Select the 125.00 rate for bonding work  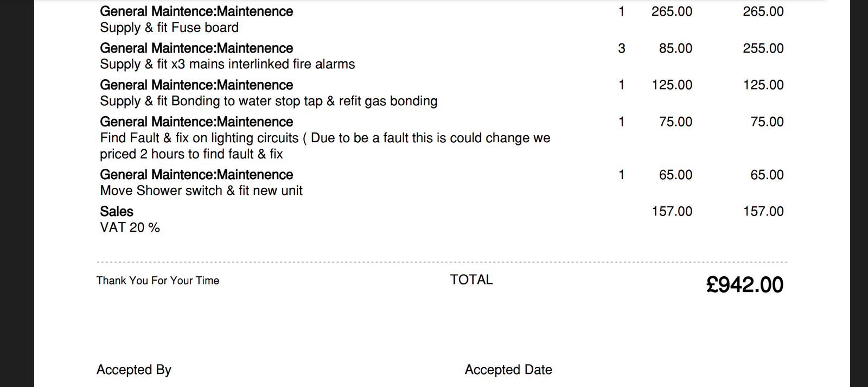[x=672, y=85]
